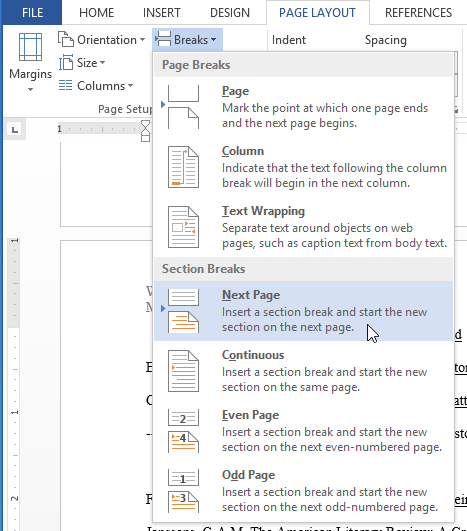Click the Margins label text
Viewport: 467px width, 531px height.
30,74
